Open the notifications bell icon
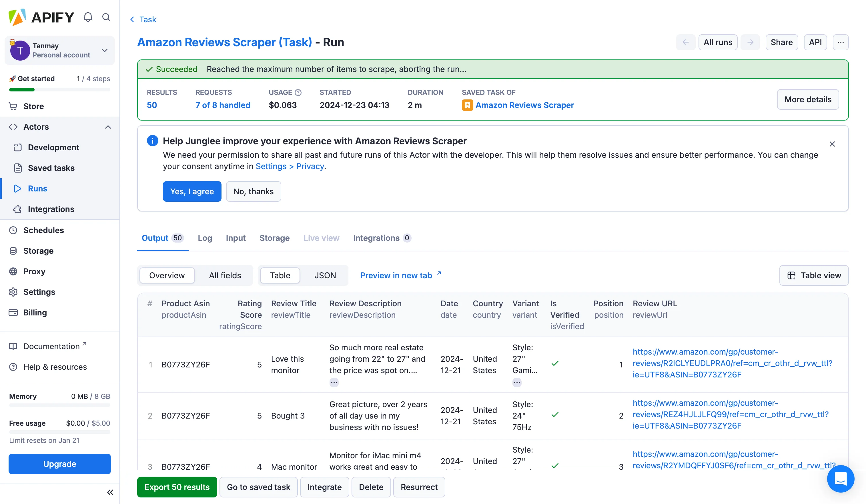 click(x=88, y=17)
